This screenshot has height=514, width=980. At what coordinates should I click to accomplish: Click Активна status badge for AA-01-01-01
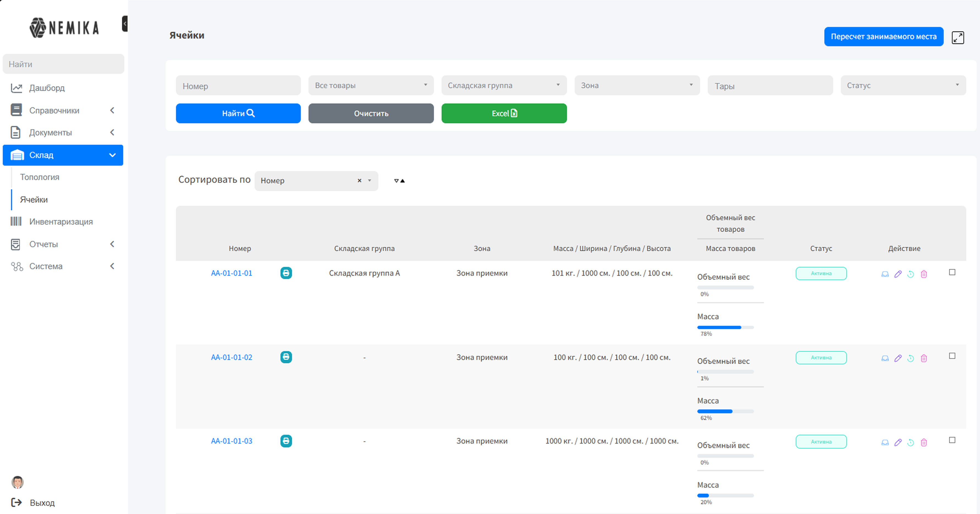(821, 273)
